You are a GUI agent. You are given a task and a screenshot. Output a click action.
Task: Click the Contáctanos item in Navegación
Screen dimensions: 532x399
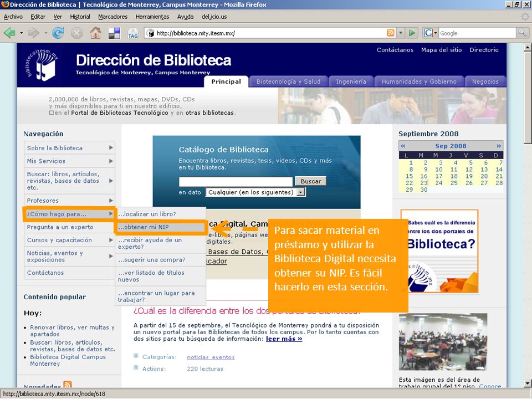click(70, 273)
